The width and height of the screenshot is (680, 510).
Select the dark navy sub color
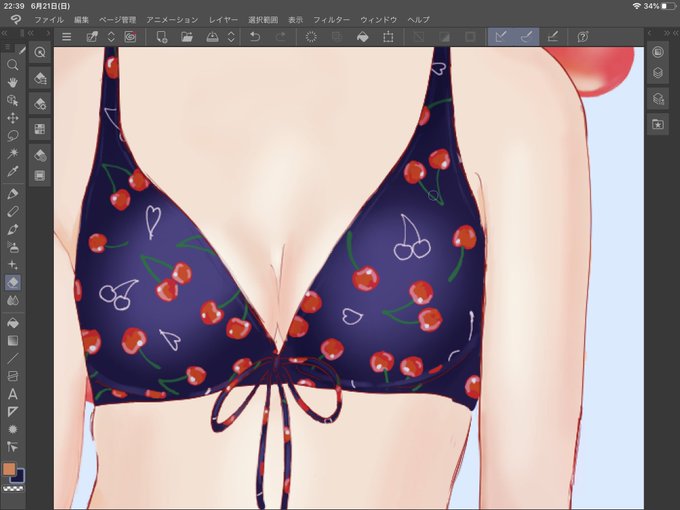click(20, 476)
